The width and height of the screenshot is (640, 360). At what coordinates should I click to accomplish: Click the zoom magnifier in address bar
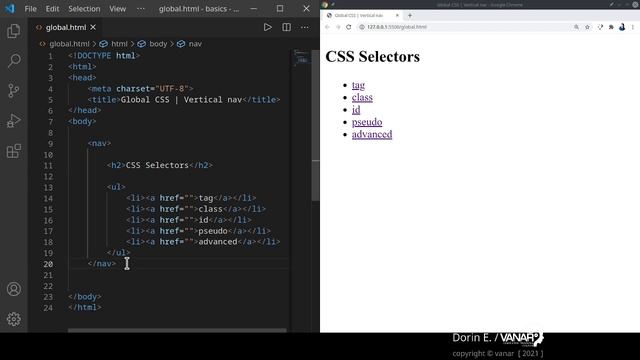coord(576,27)
